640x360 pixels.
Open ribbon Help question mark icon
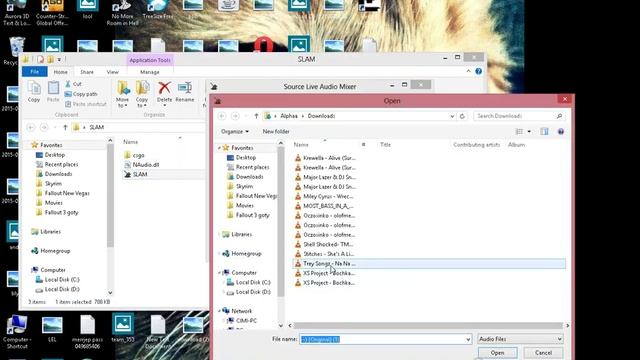(x=478, y=71)
